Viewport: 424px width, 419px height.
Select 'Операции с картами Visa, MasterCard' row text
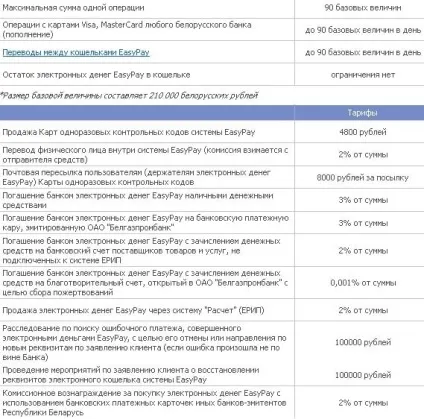pos(127,30)
